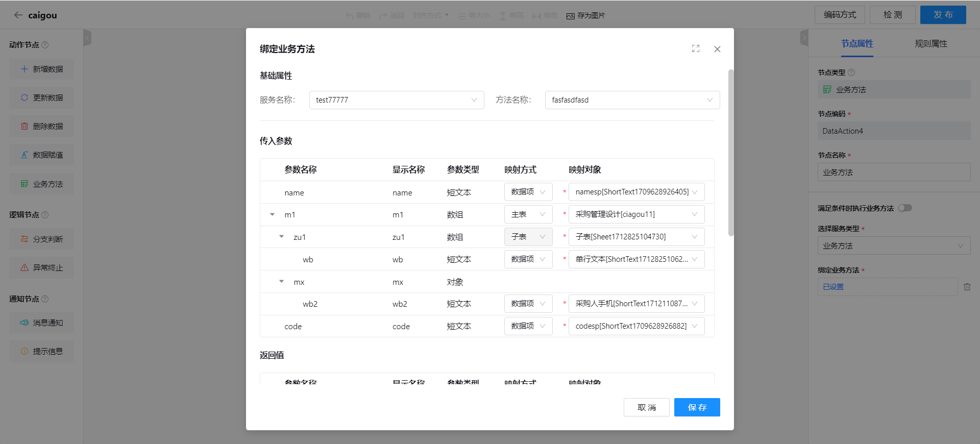Collapse the left panel with its handle

87,37
